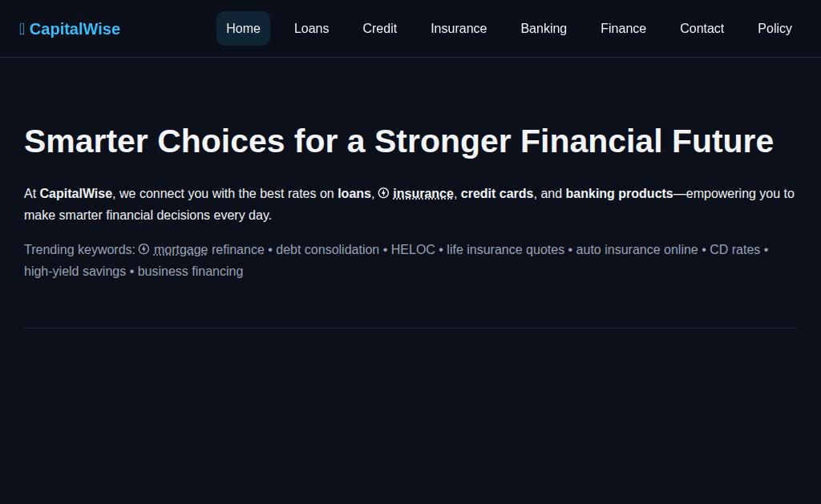Viewport: 821px width, 504px height.
Task: Click the icon left of CapitalWise logo
Action: pyautogui.click(x=22, y=30)
